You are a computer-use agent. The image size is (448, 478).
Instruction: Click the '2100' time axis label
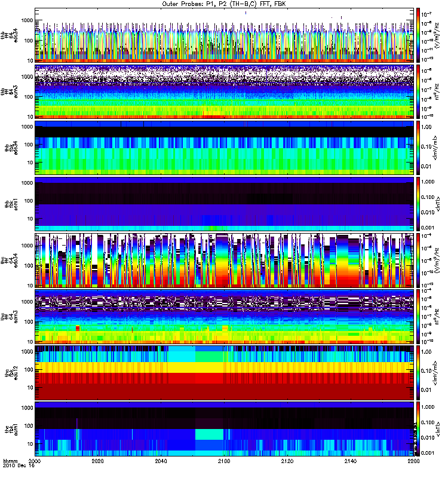pos(224,461)
